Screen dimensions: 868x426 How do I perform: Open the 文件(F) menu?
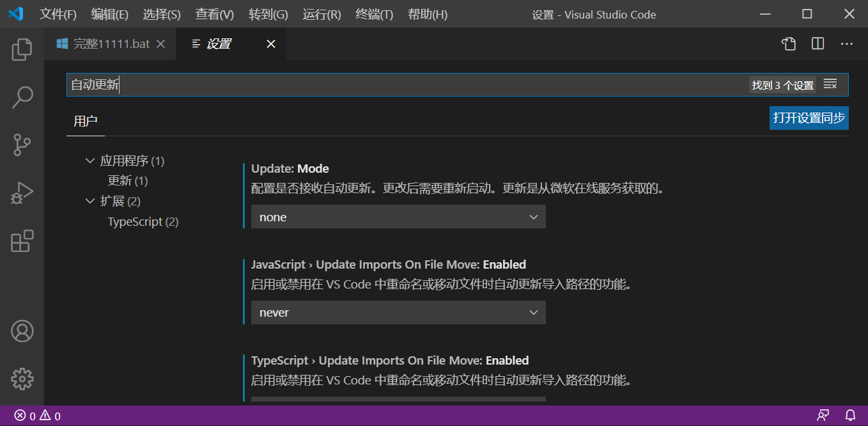point(58,14)
